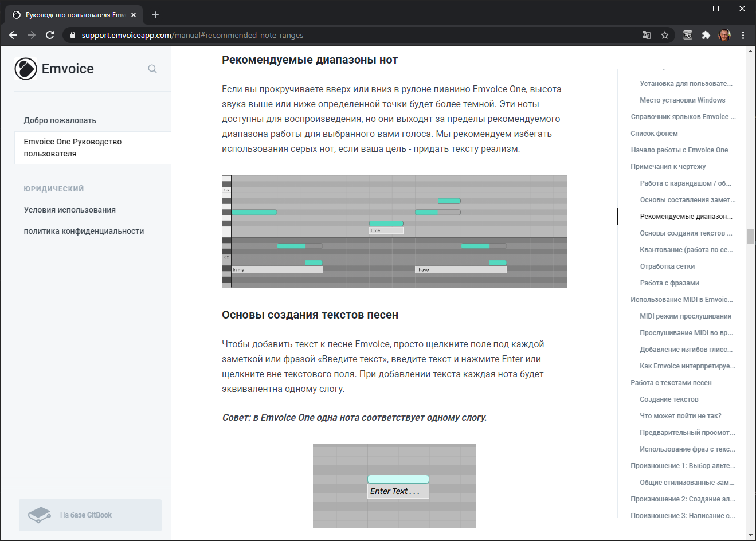Open Условия использования link
Screen dimensions: 756x541
click(70, 210)
